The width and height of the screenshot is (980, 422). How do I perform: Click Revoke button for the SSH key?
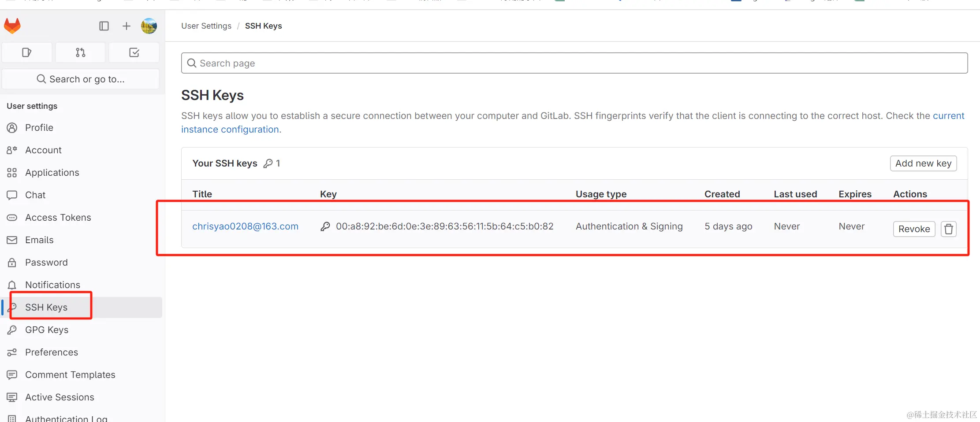pos(914,229)
